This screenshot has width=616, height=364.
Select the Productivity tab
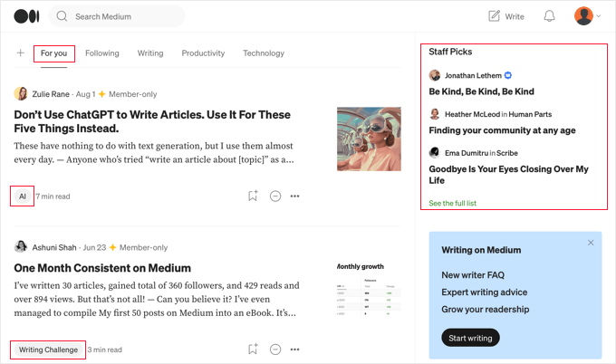click(203, 53)
